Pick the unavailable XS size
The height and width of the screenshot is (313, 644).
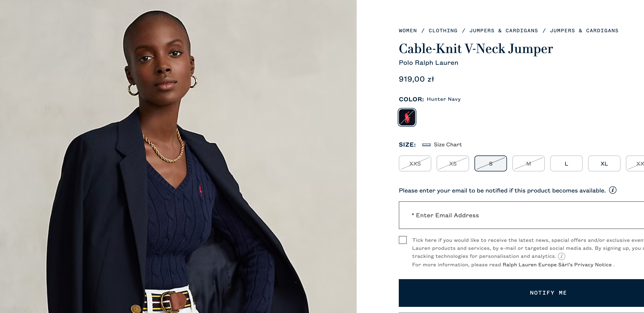(453, 163)
